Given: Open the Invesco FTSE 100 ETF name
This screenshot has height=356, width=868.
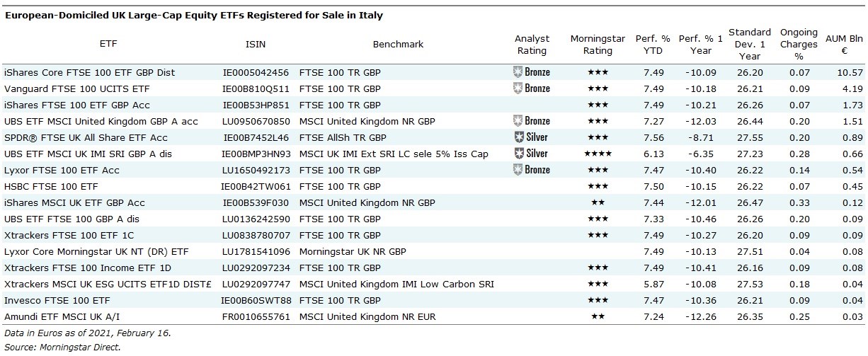Looking at the screenshot, I should (x=51, y=300).
